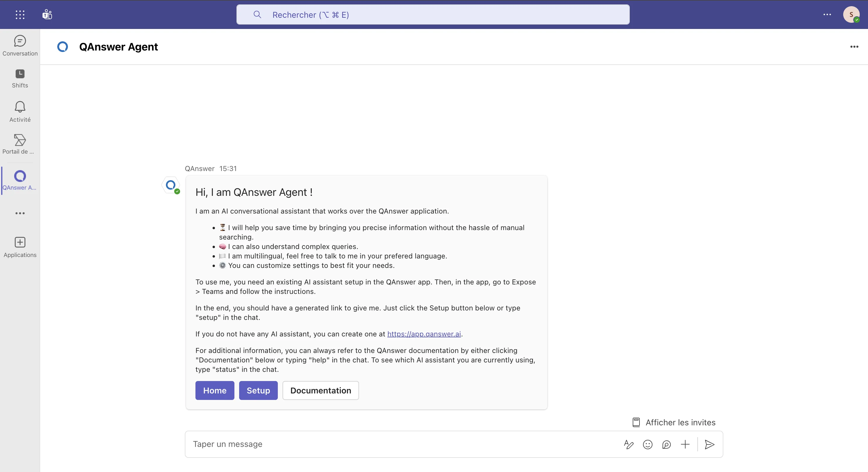Open the Portail de... app
Screen dimensions: 868x472
[x=20, y=144]
